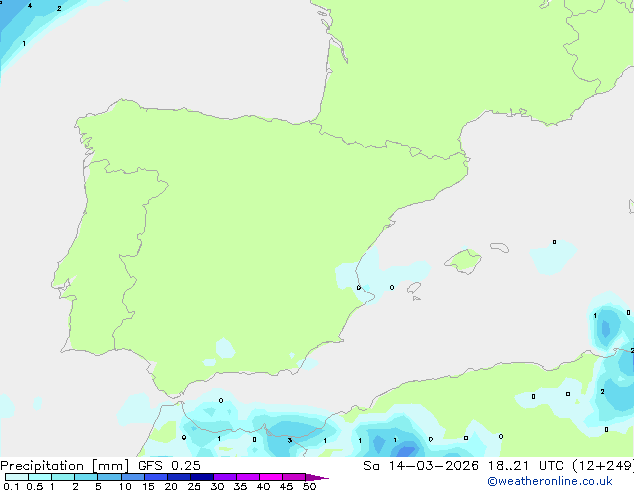This screenshot has height=490, width=634.
Task: Click the 40–45 mm magenta legend swatch
Action: point(271,477)
